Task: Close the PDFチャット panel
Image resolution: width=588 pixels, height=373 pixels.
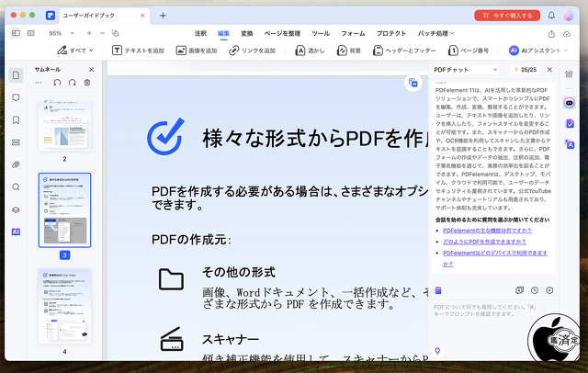Action: coord(549,69)
